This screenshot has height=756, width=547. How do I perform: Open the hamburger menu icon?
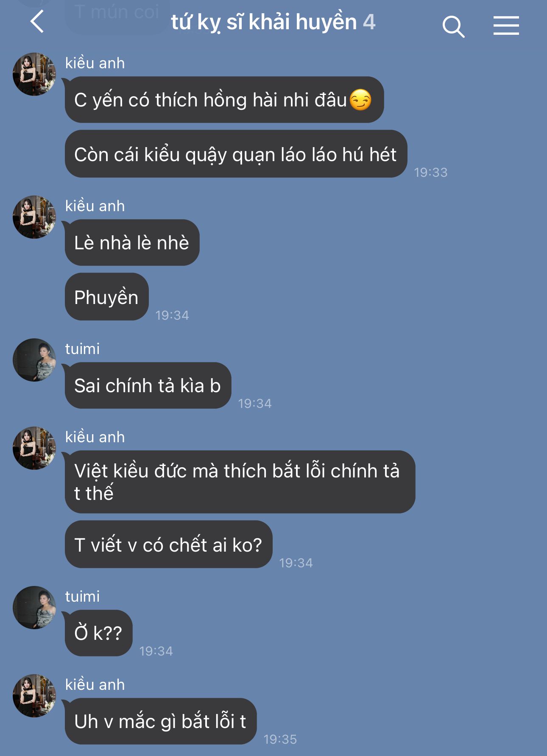506,25
